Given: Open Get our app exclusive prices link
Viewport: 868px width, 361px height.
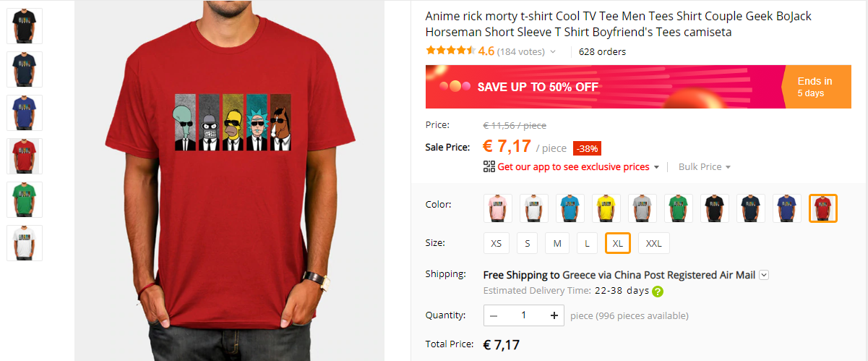Looking at the screenshot, I should [x=573, y=167].
